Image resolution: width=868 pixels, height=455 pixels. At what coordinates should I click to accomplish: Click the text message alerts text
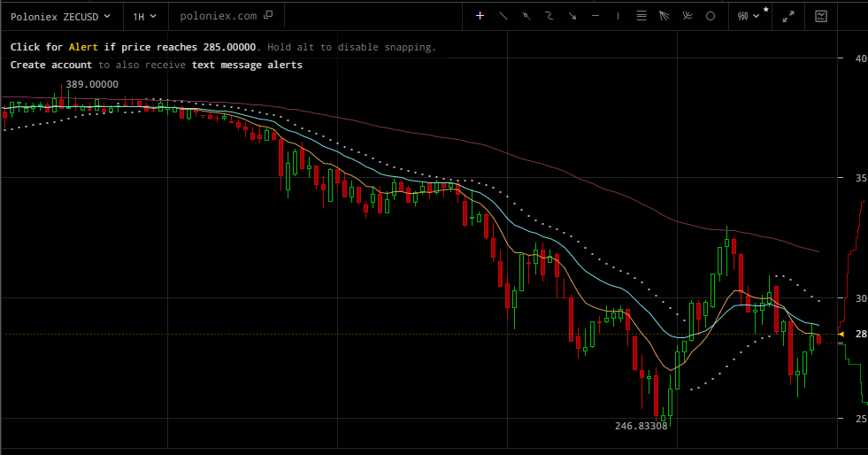[247, 65]
